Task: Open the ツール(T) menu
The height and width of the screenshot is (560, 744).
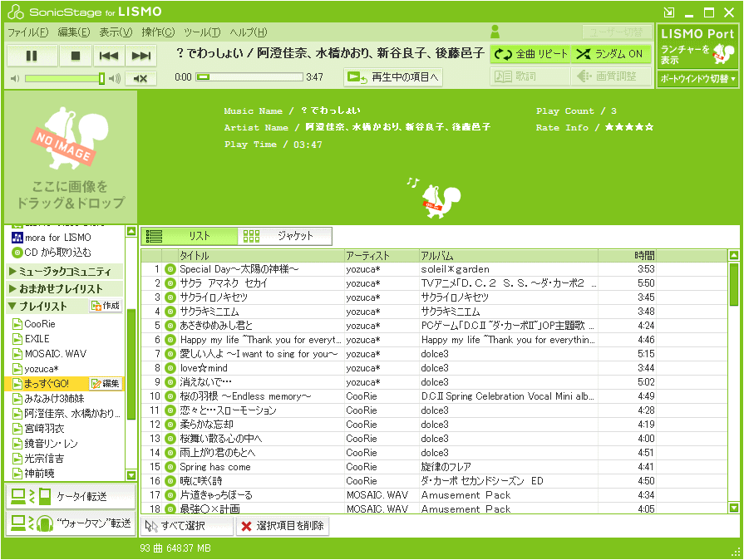Action: point(202,32)
